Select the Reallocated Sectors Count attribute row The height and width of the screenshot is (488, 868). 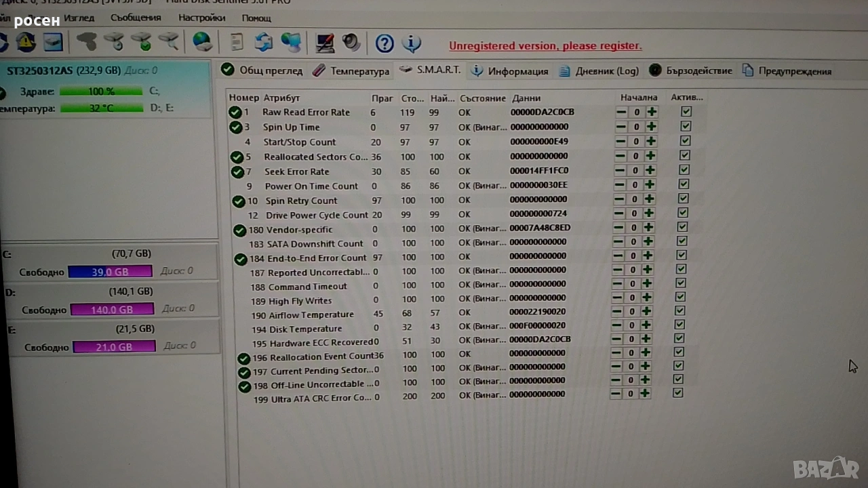(315, 157)
